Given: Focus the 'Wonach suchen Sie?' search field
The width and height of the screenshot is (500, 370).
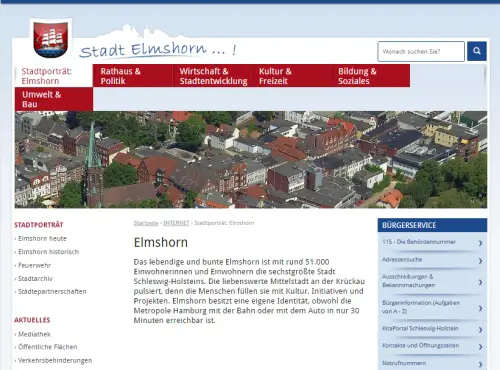Looking at the screenshot, I should click(421, 51).
